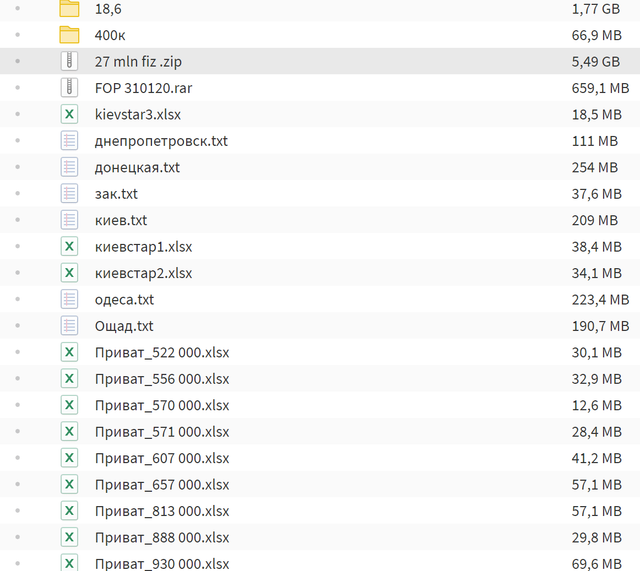Select file name зак.txt
640x571 pixels.
[x=116, y=194]
